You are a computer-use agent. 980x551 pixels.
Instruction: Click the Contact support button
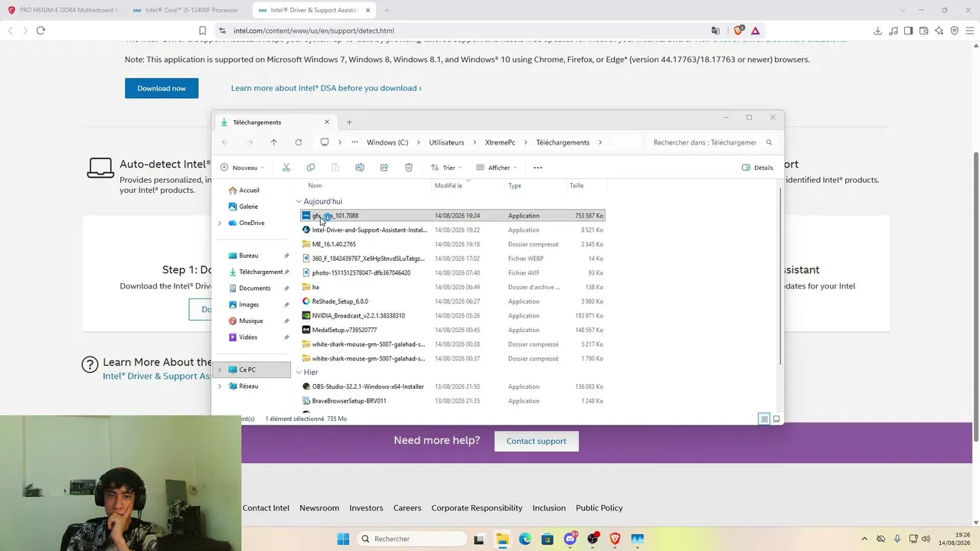tap(537, 441)
